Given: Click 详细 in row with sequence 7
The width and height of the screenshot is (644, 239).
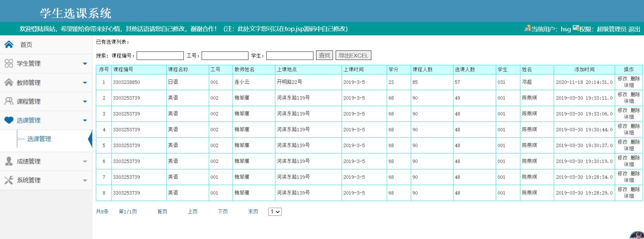Looking at the screenshot, I should pos(629,180).
